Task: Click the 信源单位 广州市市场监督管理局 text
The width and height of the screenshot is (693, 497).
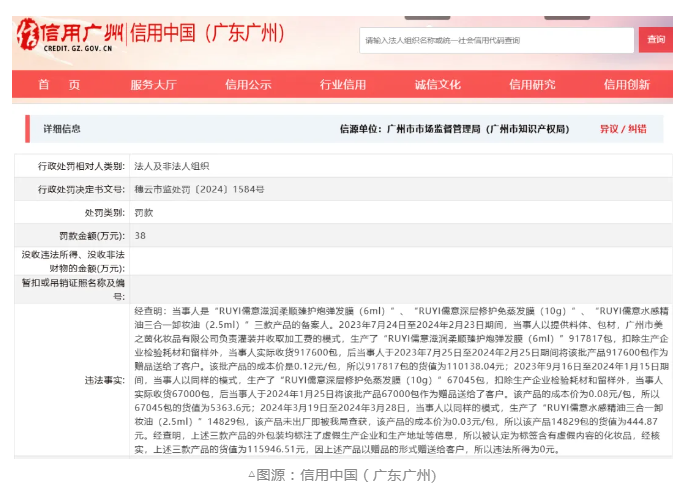Action: [454, 129]
